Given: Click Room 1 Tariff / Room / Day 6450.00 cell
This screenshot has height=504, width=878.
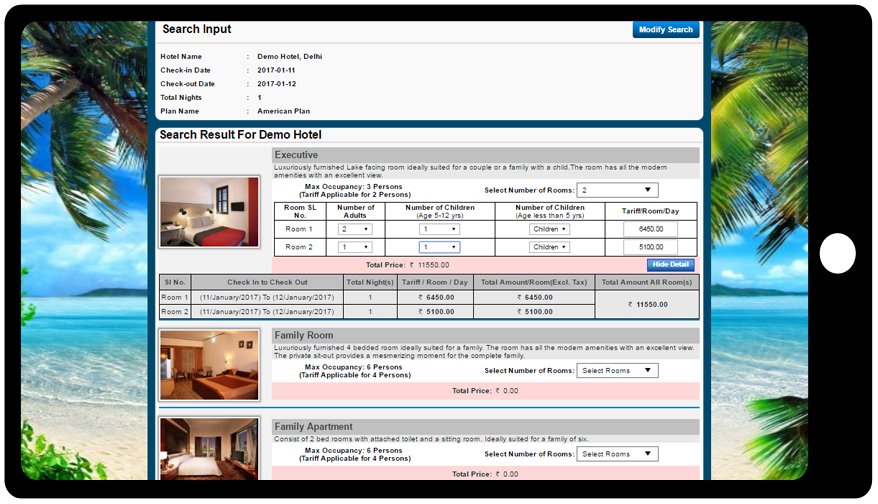Looking at the screenshot, I should pos(436,297).
